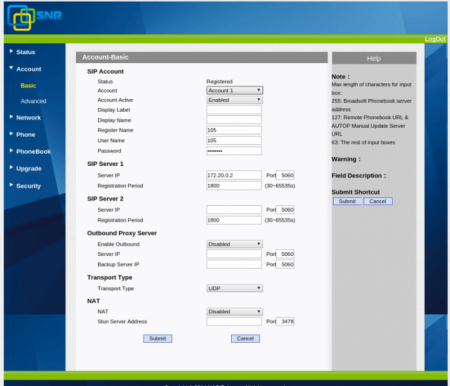The width and height of the screenshot is (450, 386).
Task: Click SIP Server 1 Port field
Action: pos(285,175)
